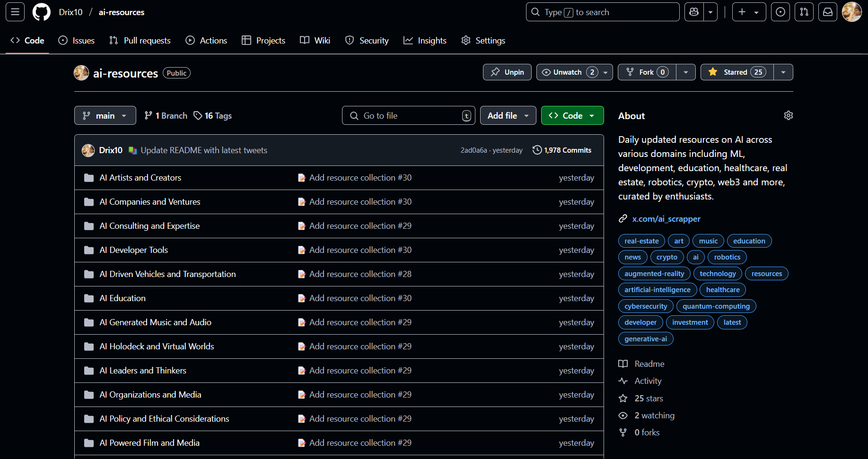Open the AI Consulting and Expertise folder
Viewport: 868px width, 459px height.
149,225
